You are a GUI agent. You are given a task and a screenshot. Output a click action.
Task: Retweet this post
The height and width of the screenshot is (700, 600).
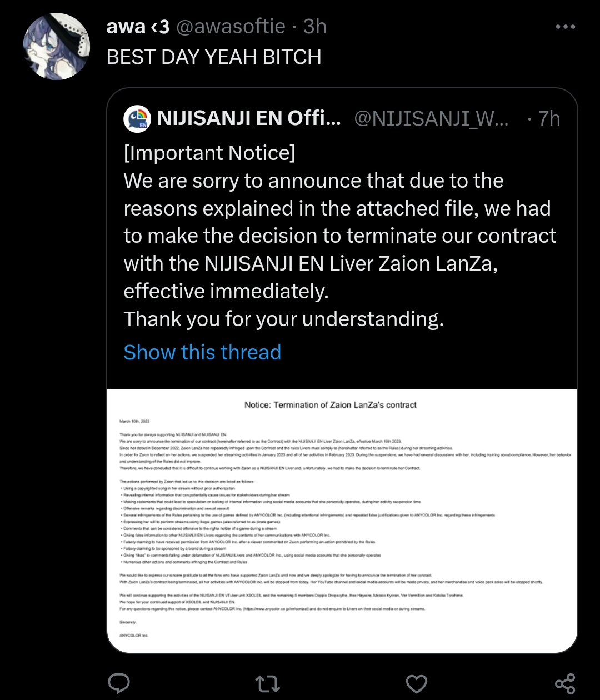[x=267, y=683]
